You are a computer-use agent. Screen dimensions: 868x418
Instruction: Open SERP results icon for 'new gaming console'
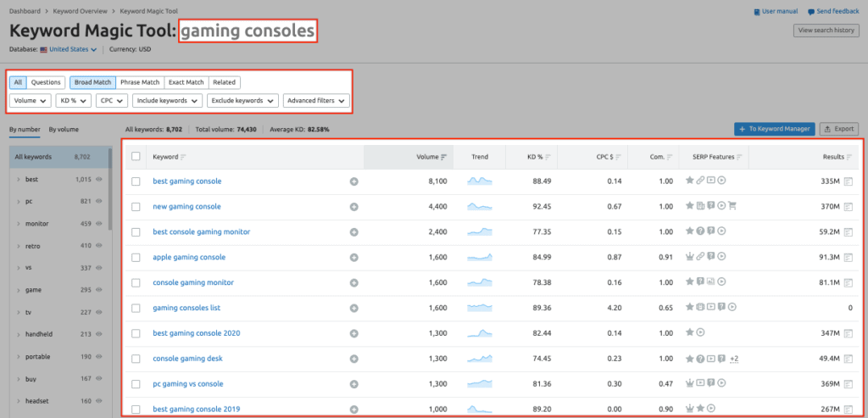coord(848,207)
